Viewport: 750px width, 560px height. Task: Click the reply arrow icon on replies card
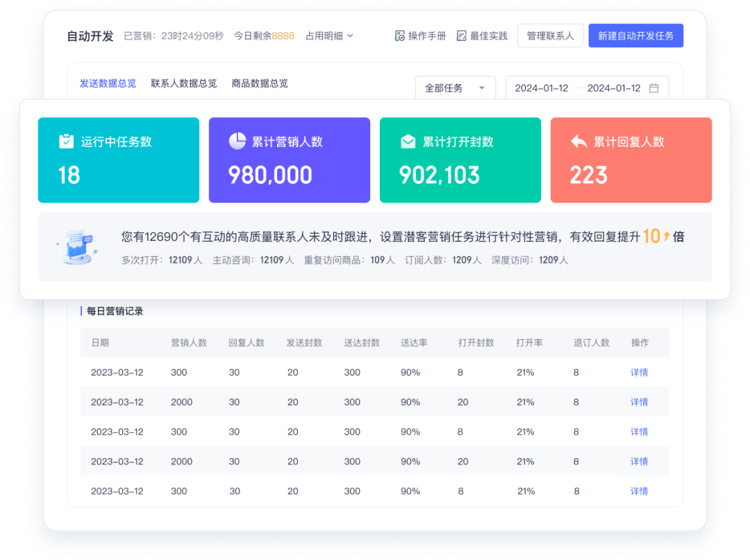pos(578,142)
